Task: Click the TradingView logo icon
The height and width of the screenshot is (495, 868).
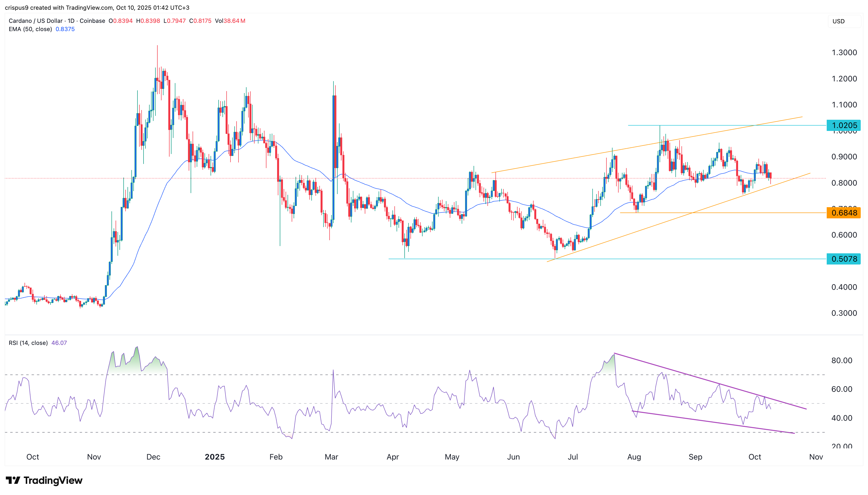Action: pos(13,480)
